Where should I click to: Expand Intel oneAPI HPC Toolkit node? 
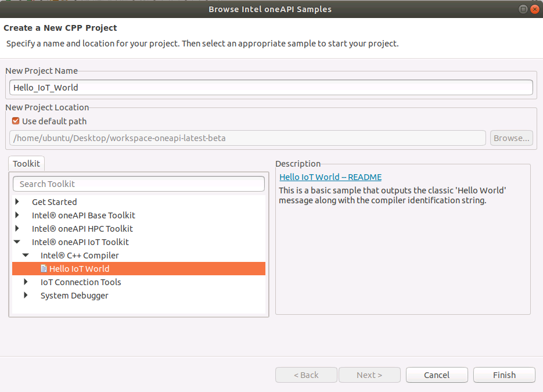17,229
